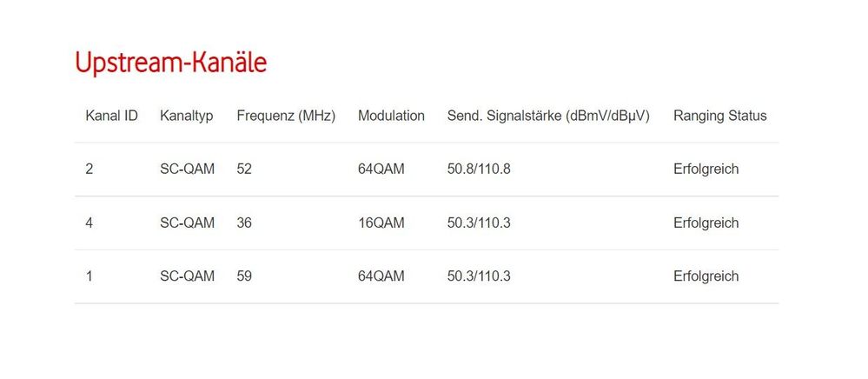868x379 pixels.
Task: Select the 50.3/110.3 value in the 16QAM row
Action: coord(479,223)
